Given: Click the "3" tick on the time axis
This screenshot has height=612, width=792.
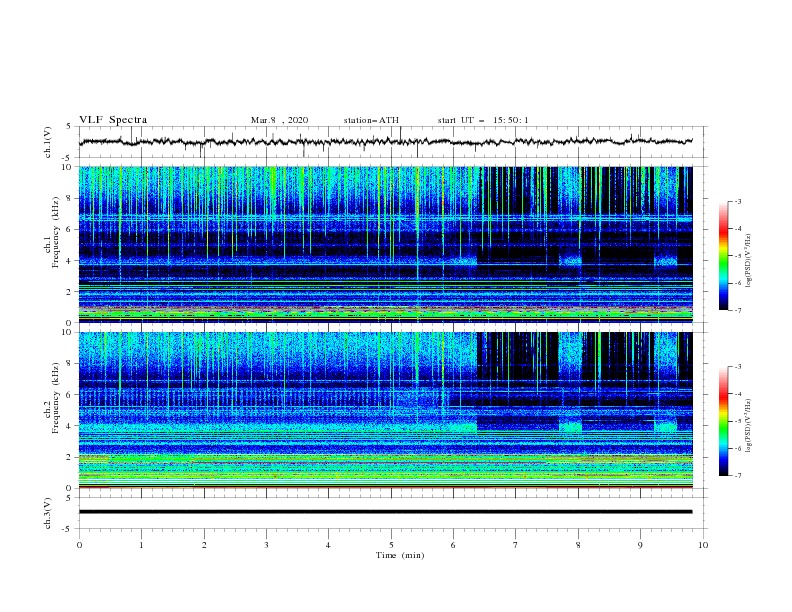Looking at the screenshot, I should point(266,545).
